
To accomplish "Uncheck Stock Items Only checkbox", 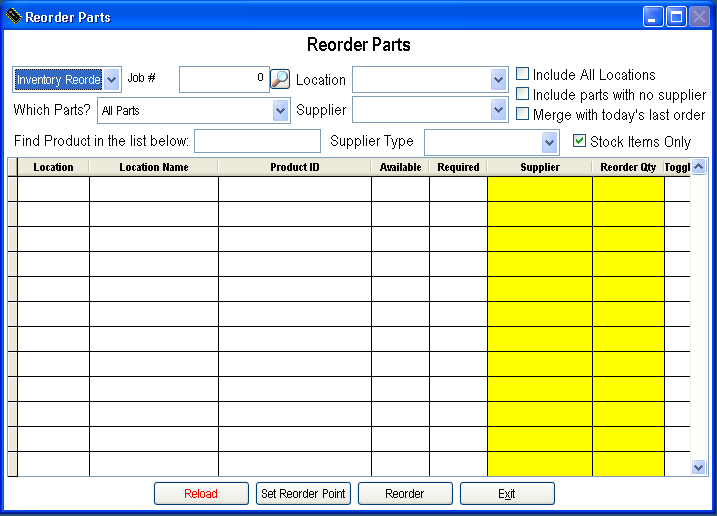I will click(x=579, y=141).
